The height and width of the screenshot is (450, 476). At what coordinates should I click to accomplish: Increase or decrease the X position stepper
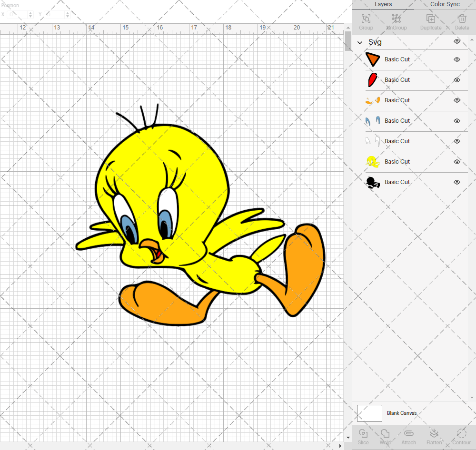30,14
